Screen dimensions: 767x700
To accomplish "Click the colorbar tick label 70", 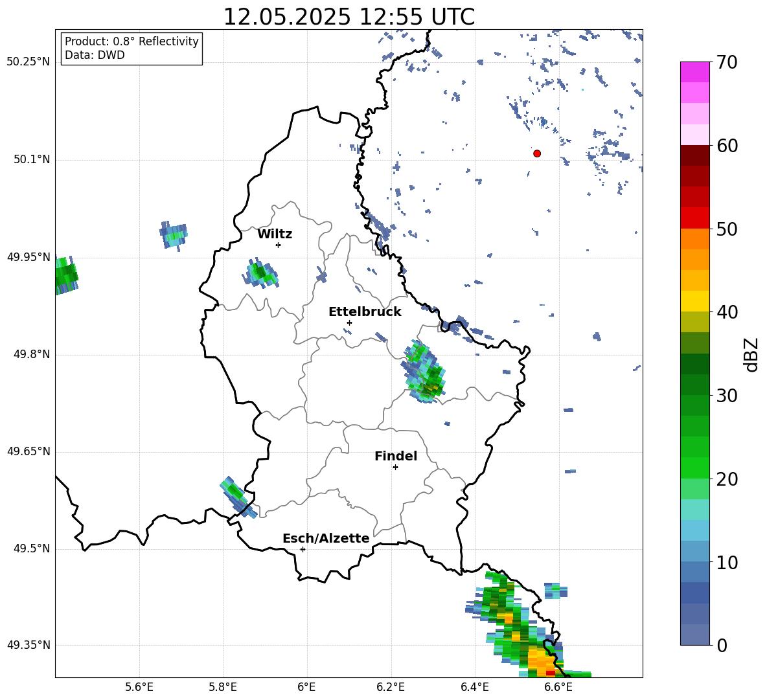I will tap(726, 63).
